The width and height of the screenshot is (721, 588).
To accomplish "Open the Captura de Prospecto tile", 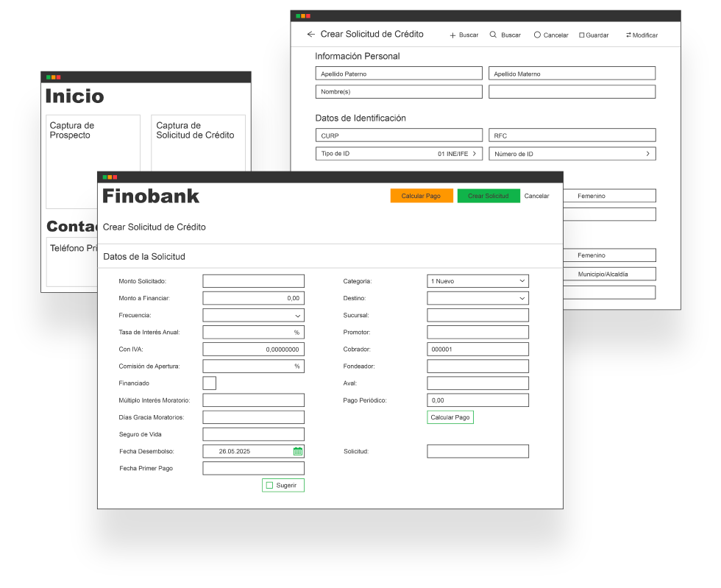I will point(93,161).
